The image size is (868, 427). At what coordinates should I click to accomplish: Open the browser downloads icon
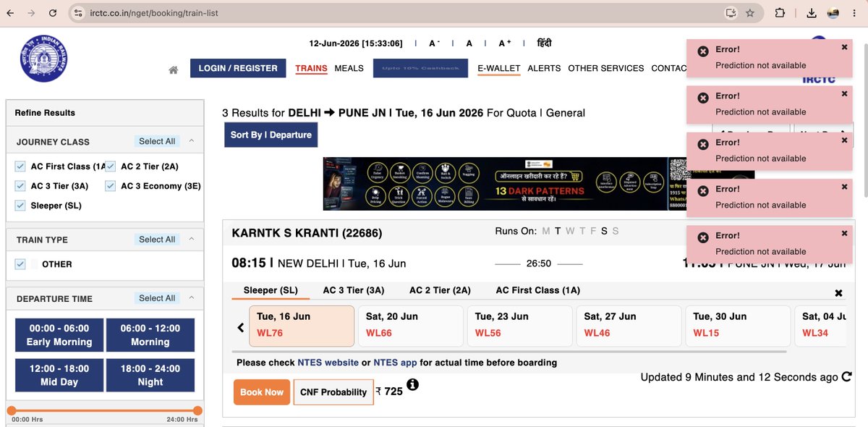tap(812, 13)
